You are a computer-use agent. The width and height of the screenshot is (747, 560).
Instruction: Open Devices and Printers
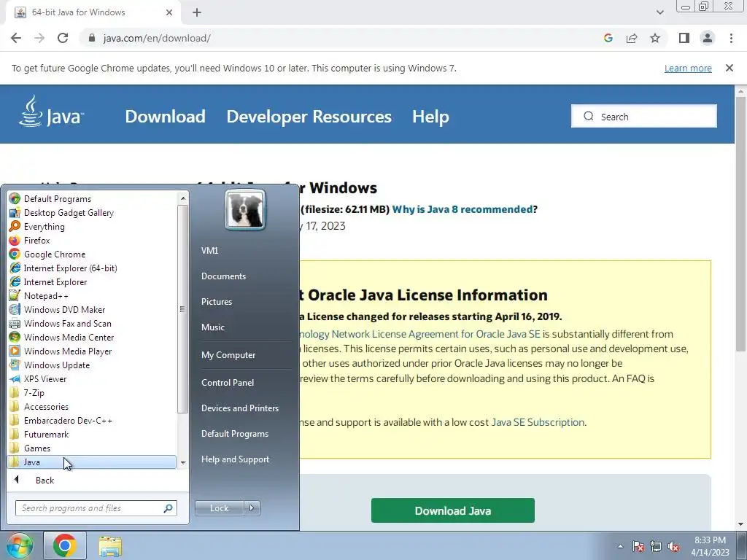(239, 408)
